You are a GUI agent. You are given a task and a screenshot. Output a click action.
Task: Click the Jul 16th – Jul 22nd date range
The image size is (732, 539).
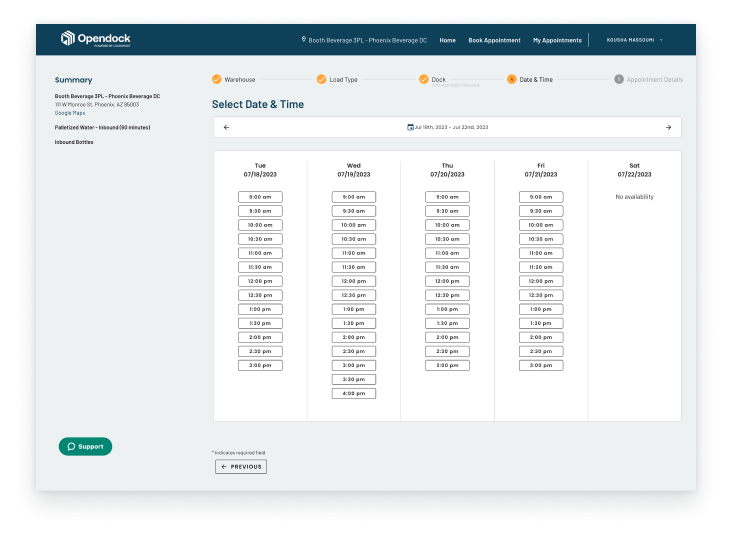(x=451, y=127)
